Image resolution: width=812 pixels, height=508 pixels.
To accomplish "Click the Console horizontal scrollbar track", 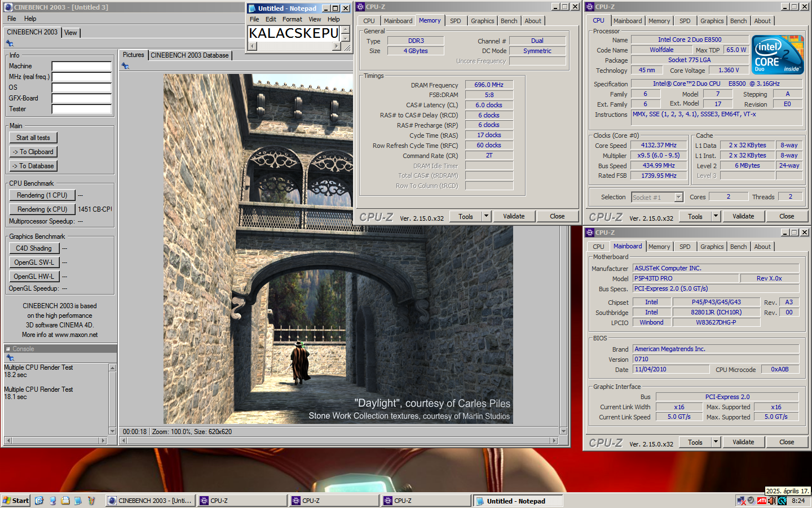I will point(55,440).
